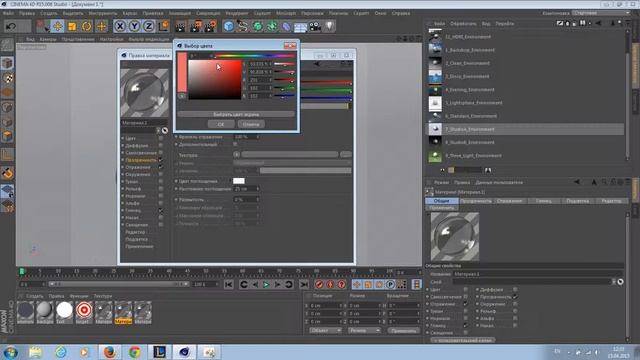Click the film strip icon next to the playback controls
The height and width of the screenshot is (360, 640).
(x=416, y=284)
